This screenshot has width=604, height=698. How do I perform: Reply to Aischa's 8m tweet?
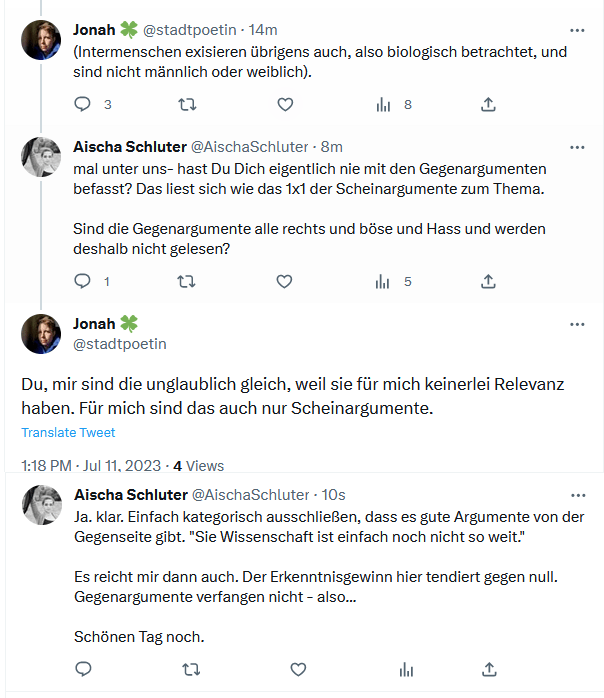tap(83, 282)
